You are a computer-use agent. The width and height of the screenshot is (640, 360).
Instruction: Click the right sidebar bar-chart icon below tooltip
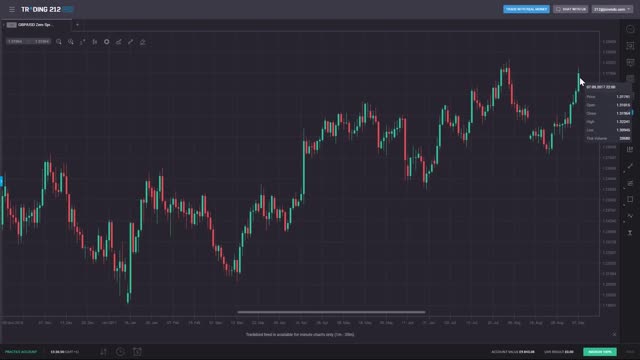(x=630, y=149)
